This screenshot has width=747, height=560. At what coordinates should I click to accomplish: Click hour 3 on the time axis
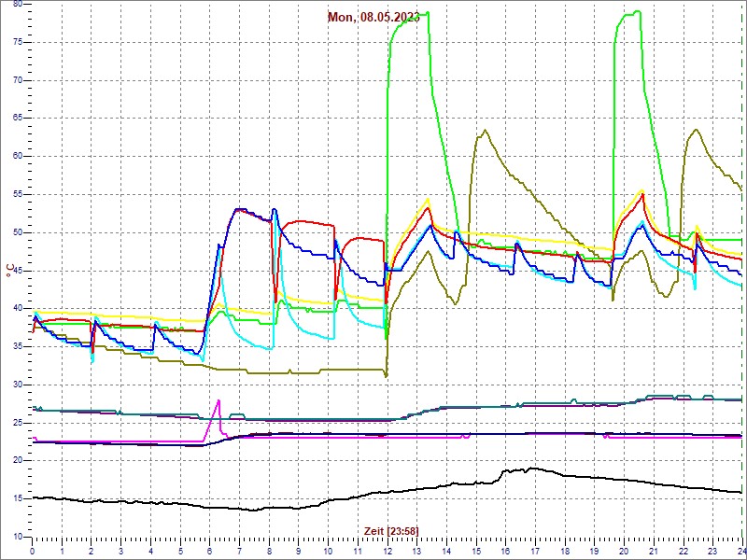click(x=120, y=551)
